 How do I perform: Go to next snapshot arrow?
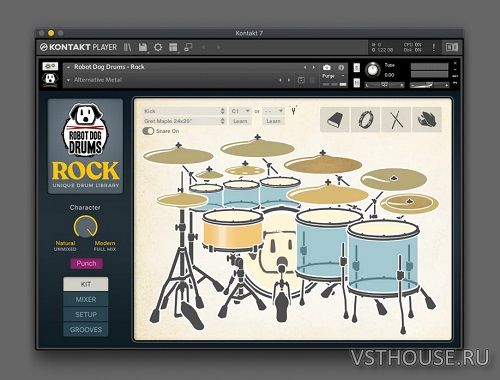[289, 80]
